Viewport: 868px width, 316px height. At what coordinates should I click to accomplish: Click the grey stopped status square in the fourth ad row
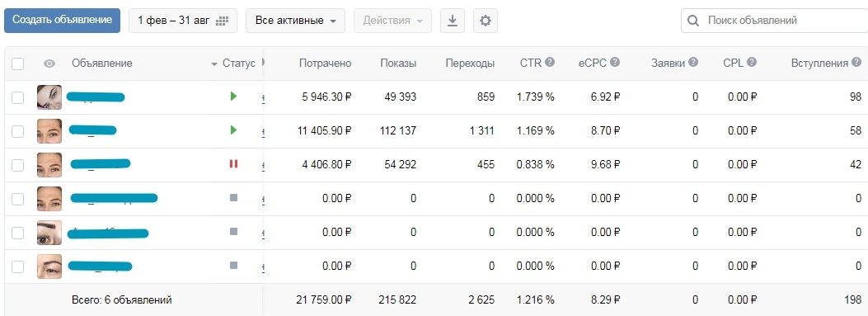[x=233, y=198]
